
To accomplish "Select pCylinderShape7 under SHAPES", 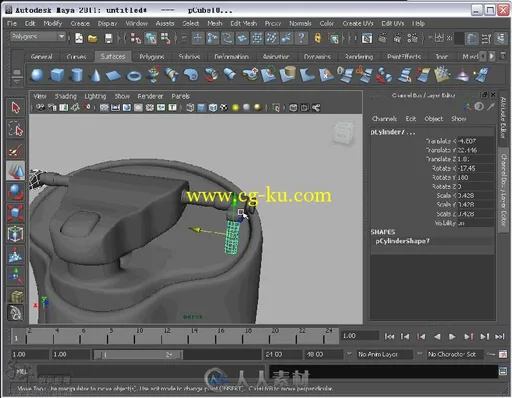I will point(402,241).
